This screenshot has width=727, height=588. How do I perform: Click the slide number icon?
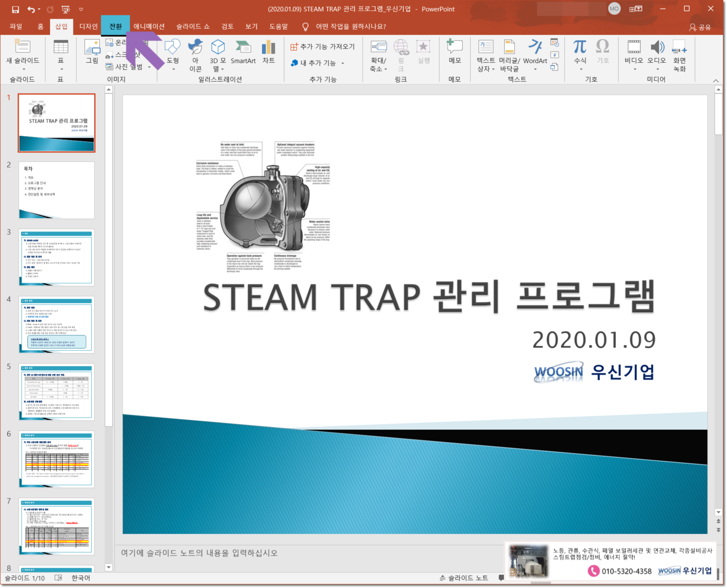pos(555,55)
